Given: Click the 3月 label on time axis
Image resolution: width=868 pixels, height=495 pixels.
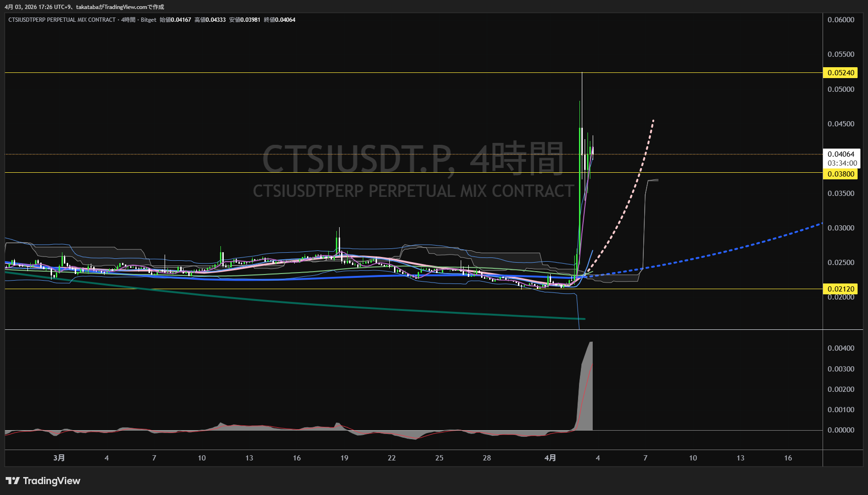Looking at the screenshot, I should [59, 458].
